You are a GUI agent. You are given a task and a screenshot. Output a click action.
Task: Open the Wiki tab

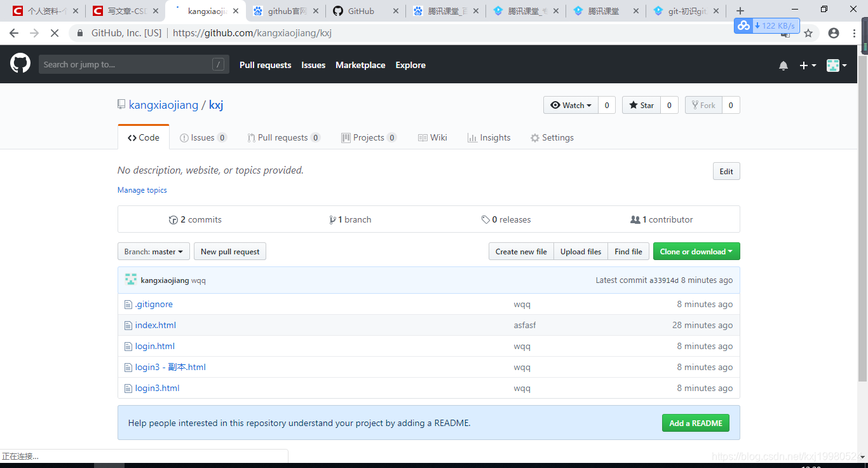coord(433,137)
